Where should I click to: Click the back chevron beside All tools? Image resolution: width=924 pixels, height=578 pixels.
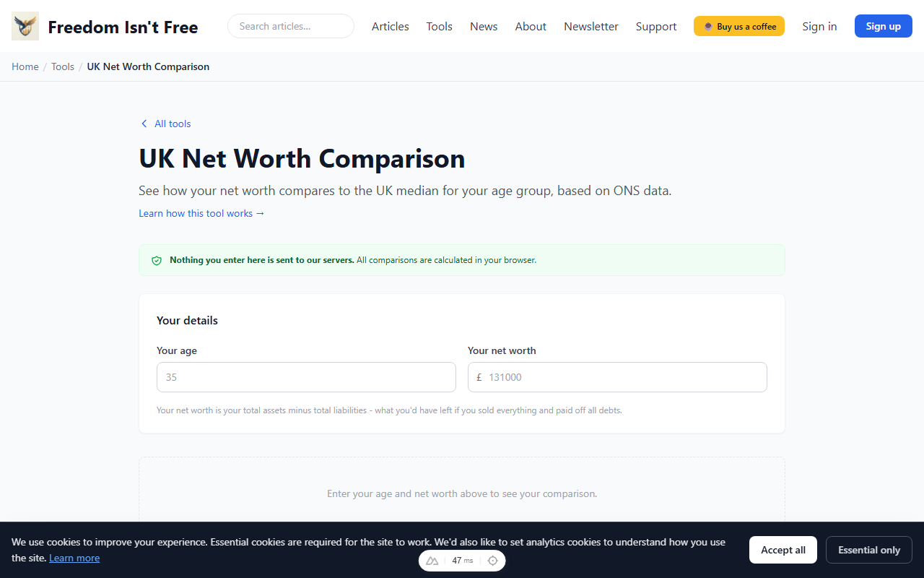pos(144,124)
